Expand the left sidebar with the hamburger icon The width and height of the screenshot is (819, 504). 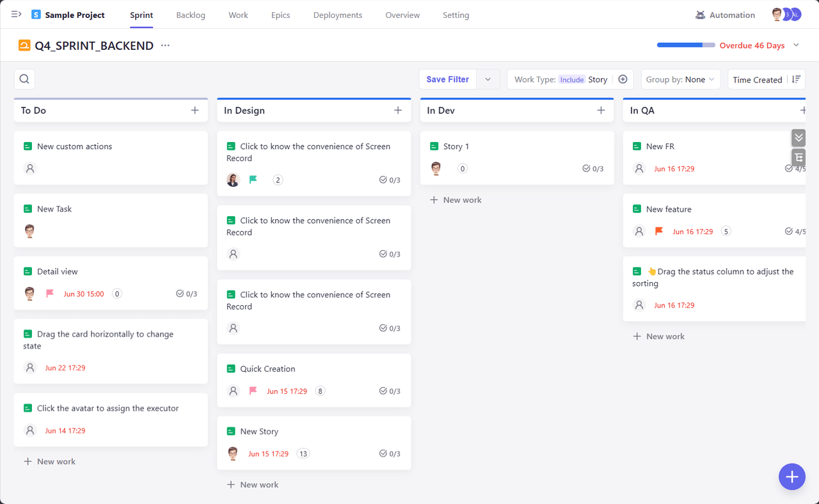coord(15,14)
